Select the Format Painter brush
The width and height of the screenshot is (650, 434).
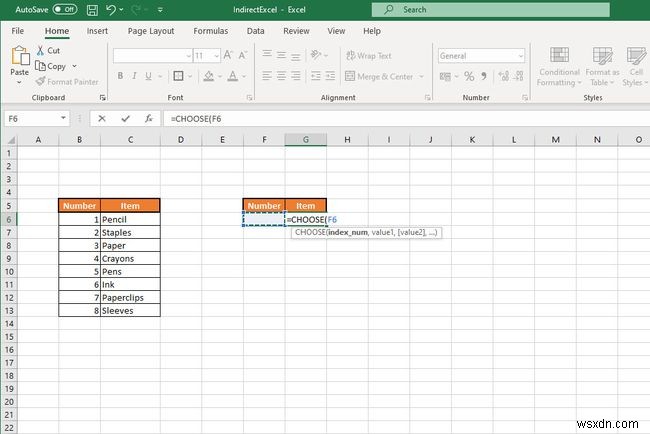coord(40,82)
